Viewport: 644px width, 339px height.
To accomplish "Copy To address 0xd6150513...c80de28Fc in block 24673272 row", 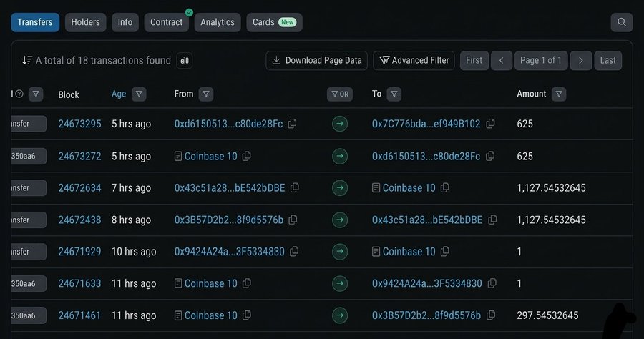I will point(490,156).
